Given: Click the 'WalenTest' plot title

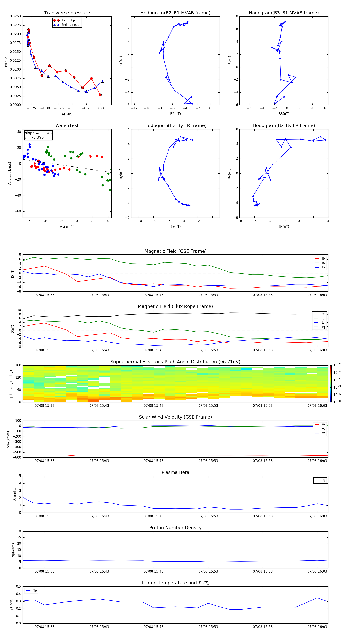Looking at the screenshot, I should click(67, 125).
